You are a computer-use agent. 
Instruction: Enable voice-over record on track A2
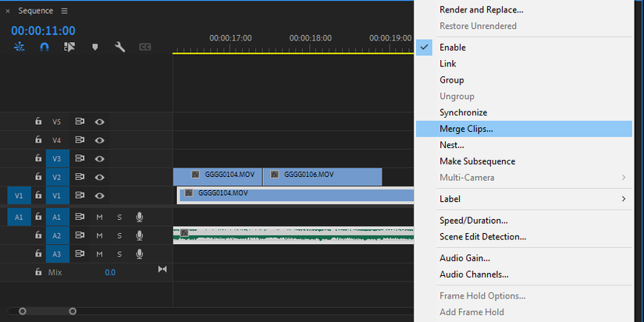coord(139,235)
